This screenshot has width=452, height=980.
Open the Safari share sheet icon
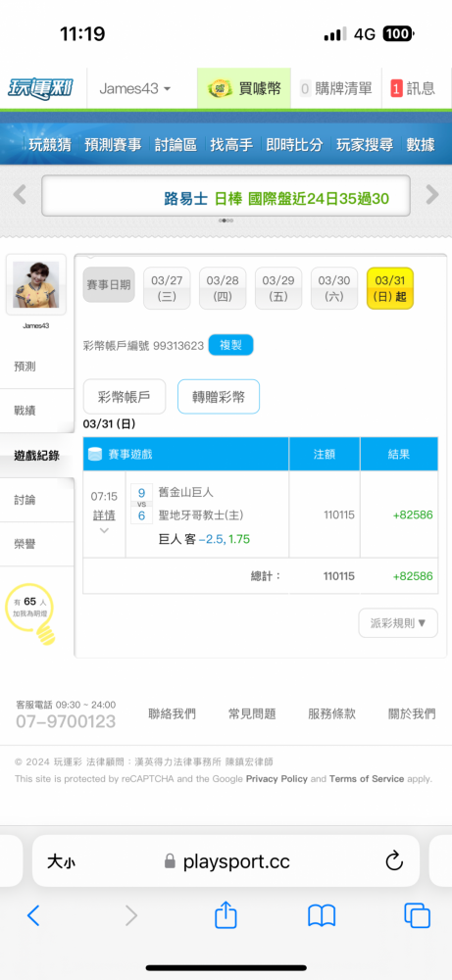[226, 915]
